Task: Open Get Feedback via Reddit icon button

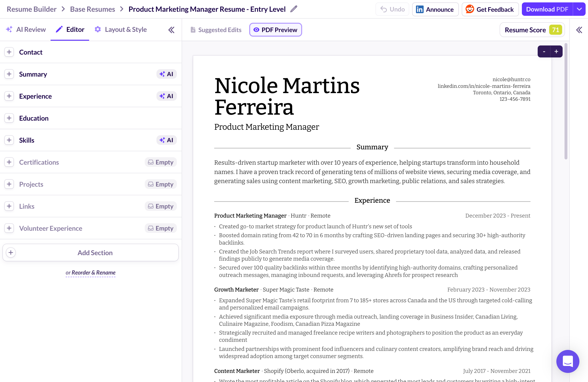Action: (490, 9)
